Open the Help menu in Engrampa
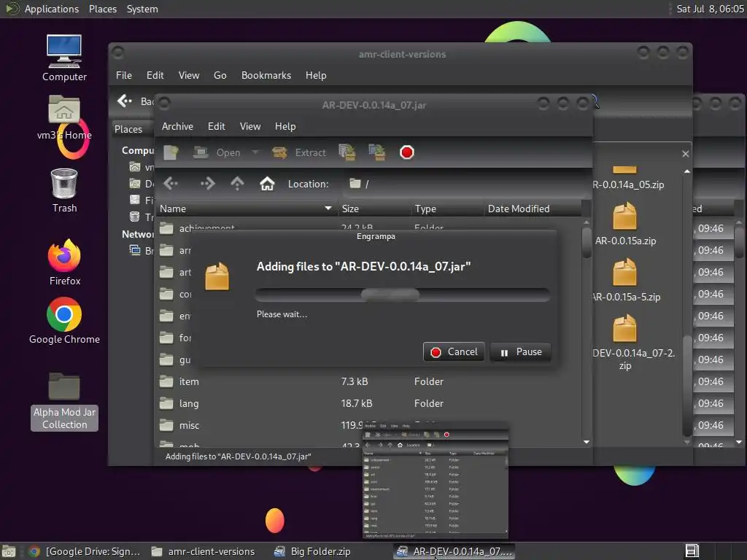Image resolution: width=747 pixels, height=560 pixels. [285, 126]
